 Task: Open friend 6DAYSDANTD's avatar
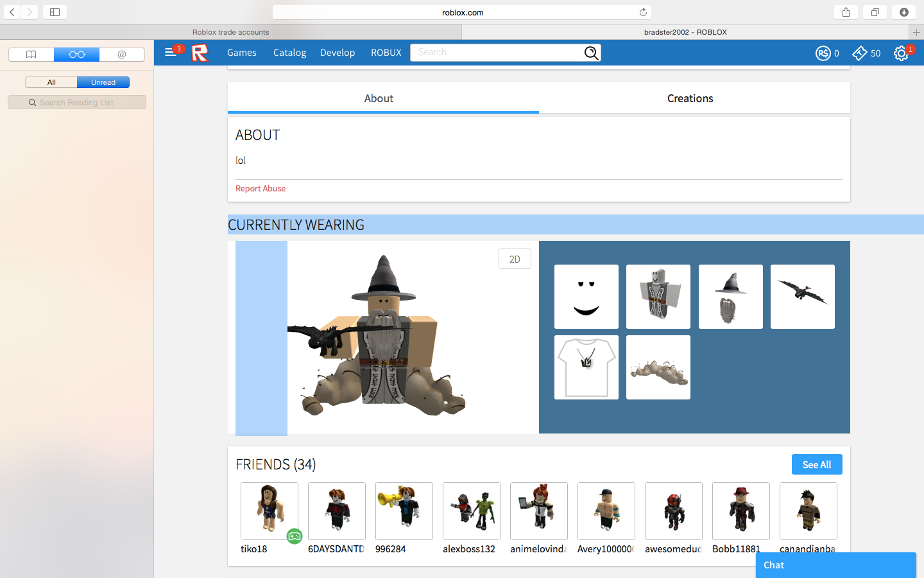[x=337, y=511]
